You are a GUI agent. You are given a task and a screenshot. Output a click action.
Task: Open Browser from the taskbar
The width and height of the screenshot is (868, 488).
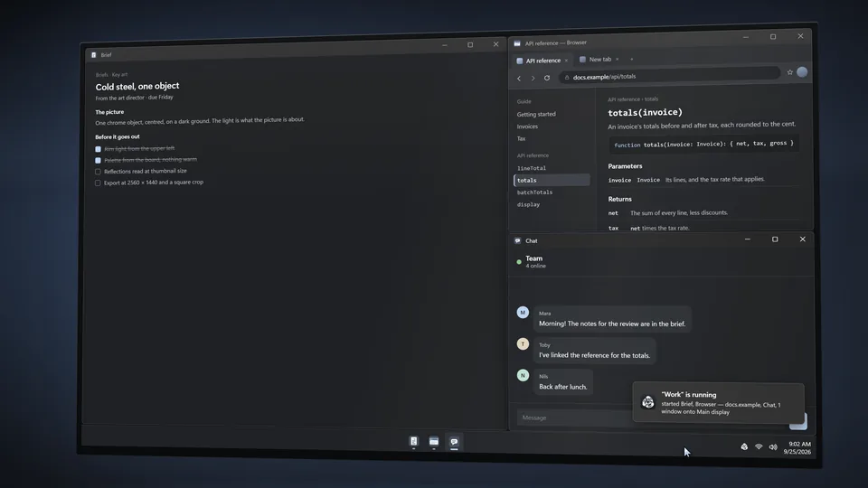(434, 442)
